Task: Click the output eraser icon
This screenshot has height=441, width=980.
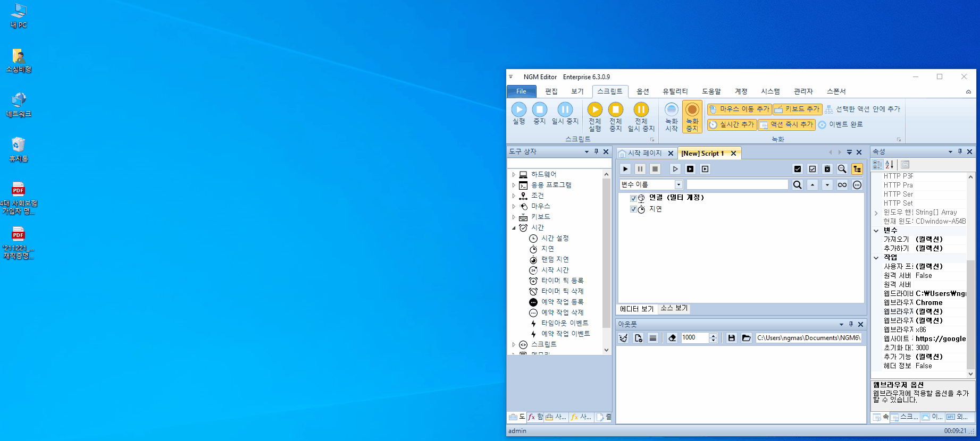Action: coord(672,338)
